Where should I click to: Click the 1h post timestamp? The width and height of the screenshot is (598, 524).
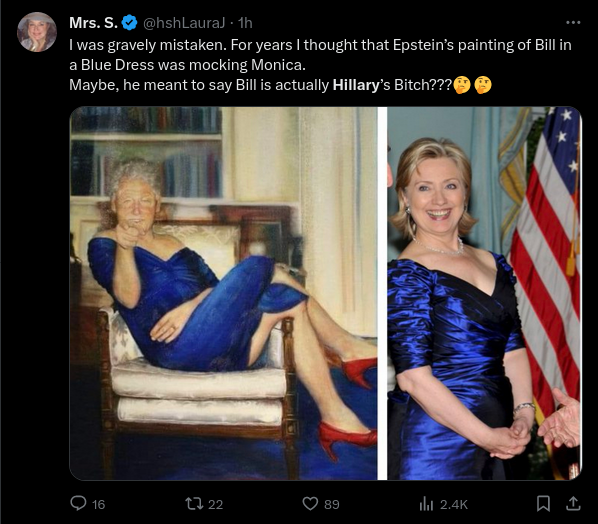coord(245,23)
